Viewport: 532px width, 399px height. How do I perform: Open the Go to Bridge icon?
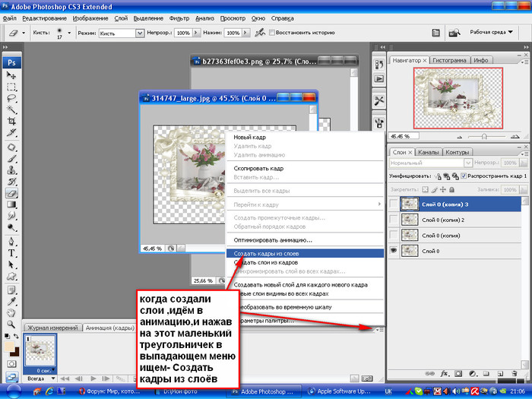point(454,33)
